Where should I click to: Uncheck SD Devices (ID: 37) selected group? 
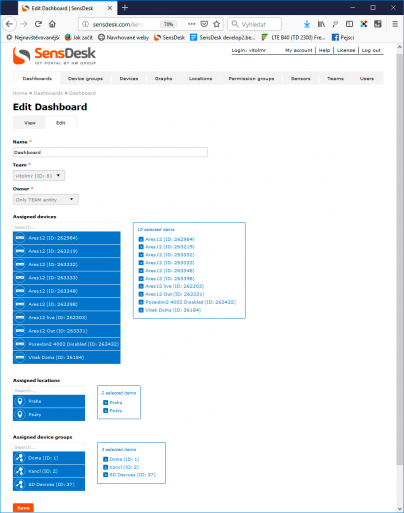click(x=106, y=475)
